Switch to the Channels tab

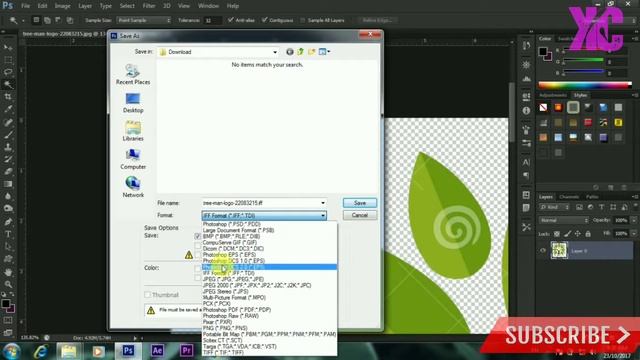point(569,197)
